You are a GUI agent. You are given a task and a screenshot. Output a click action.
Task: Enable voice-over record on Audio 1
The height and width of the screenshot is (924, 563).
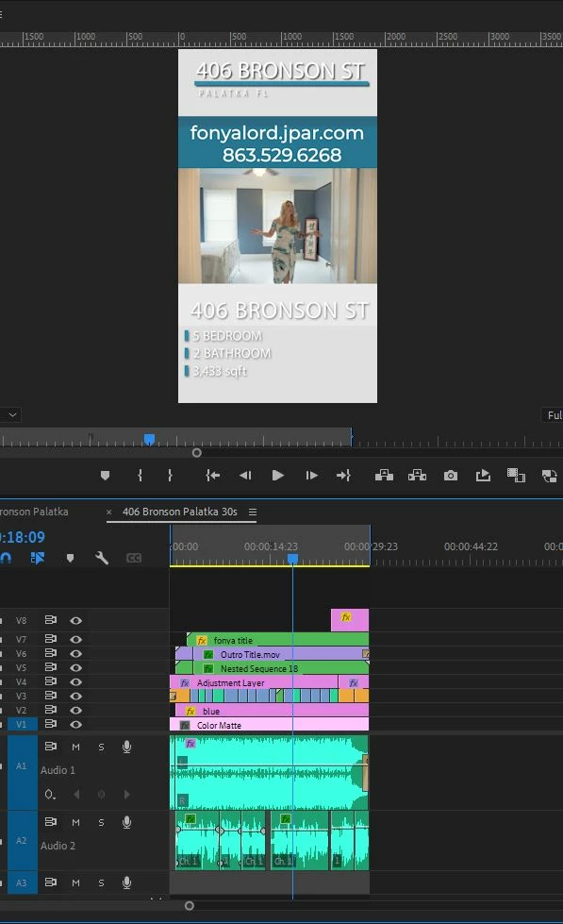pyautogui.click(x=126, y=747)
